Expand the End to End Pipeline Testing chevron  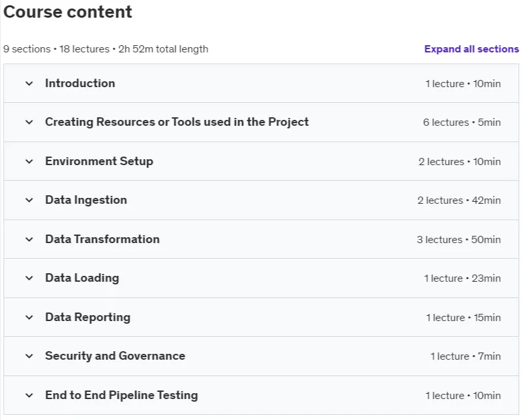click(29, 395)
